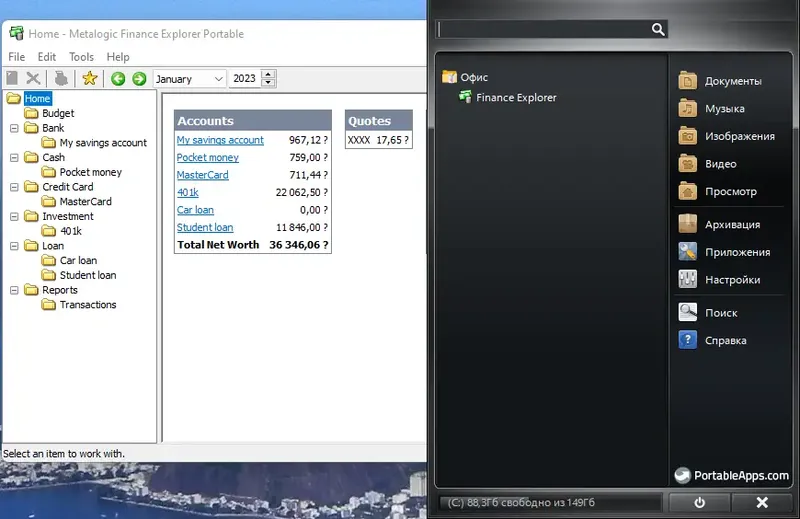Select 401k tree item

[x=70, y=231]
